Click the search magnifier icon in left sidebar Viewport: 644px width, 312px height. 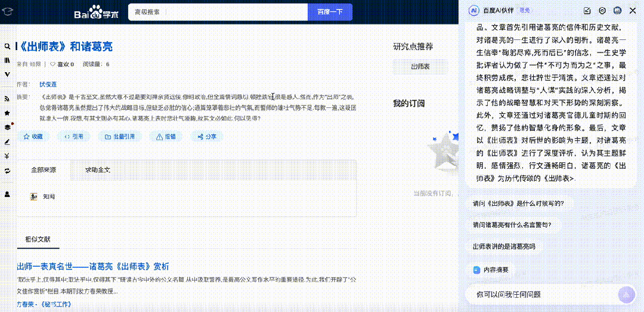click(x=7, y=47)
